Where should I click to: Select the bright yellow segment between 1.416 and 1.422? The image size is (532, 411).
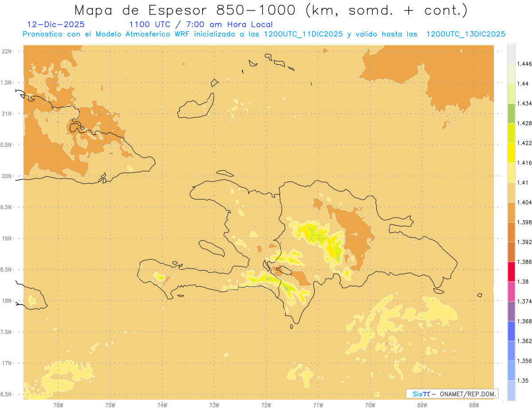click(x=511, y=153)
